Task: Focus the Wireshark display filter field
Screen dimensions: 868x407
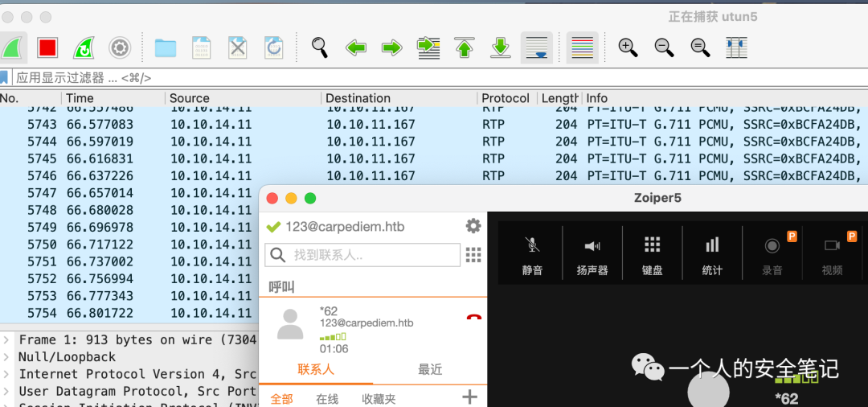Action: click(x=440, y=77)
